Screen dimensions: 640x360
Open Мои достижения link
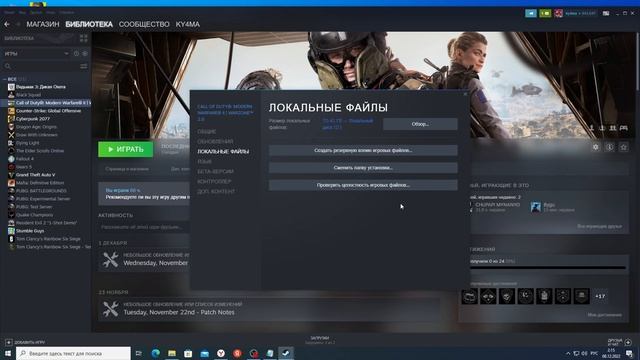pos(604,315)
